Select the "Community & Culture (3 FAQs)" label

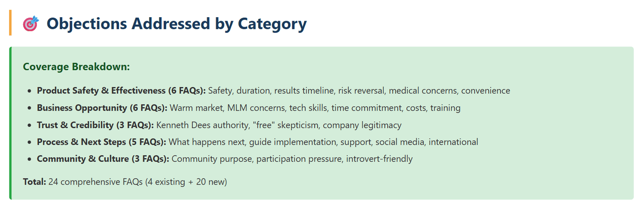coord(103,159)
